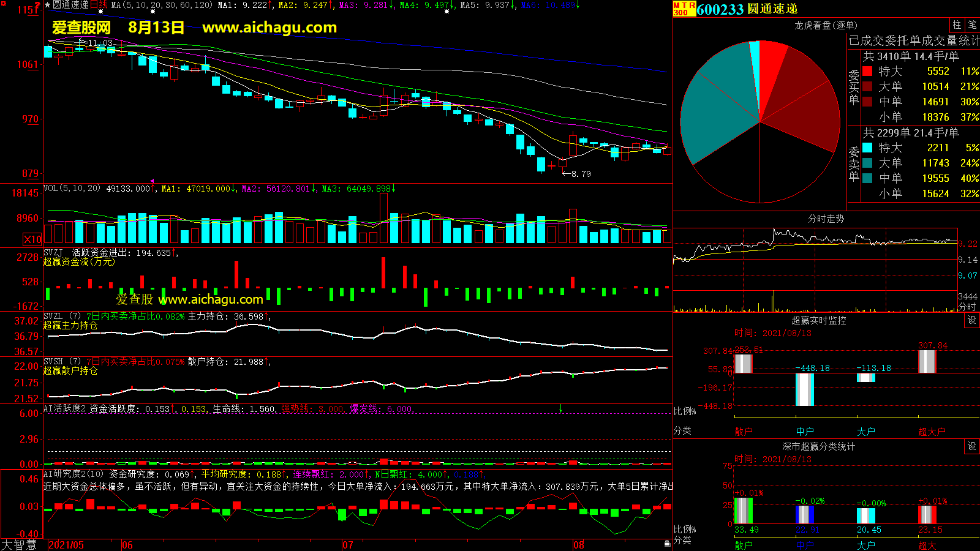Click the lock icon on the timeline

667,543
